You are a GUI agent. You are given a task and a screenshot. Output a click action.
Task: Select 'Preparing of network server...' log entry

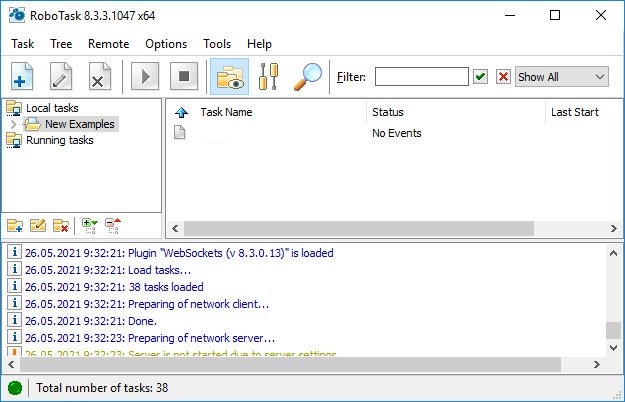click(x=149, y=338)
